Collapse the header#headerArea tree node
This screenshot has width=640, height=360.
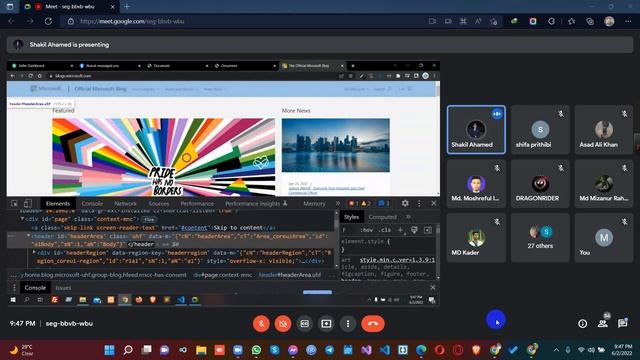point(28,236)
